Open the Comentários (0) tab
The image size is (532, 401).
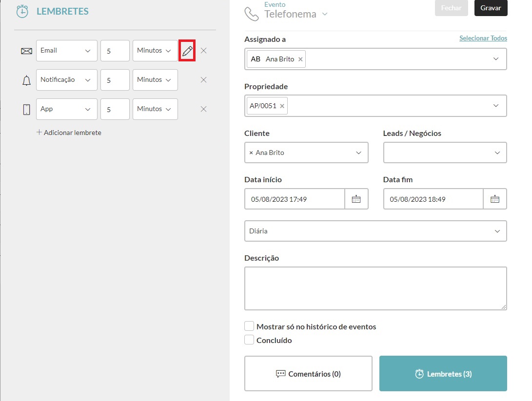[x=308, y=374]
